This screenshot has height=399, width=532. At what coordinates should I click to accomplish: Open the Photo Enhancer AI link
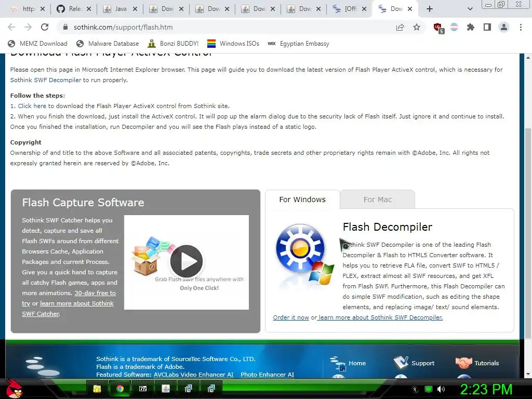[268, 375]
